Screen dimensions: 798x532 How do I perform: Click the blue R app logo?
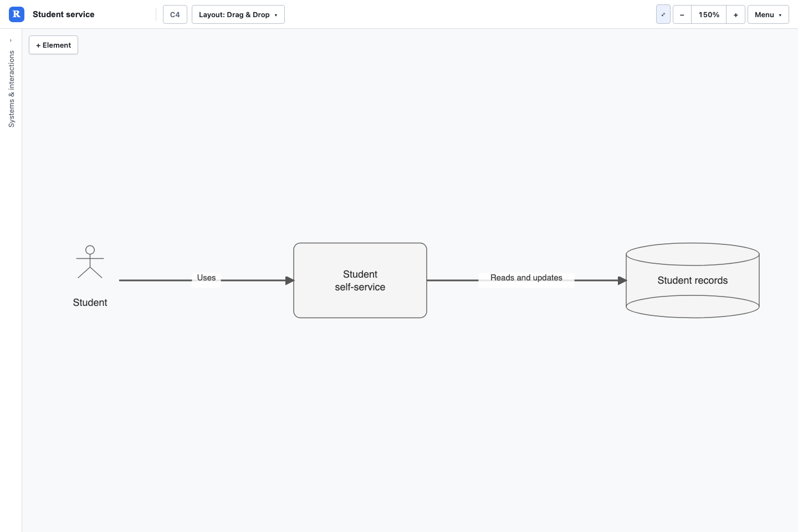click(17, 14)
